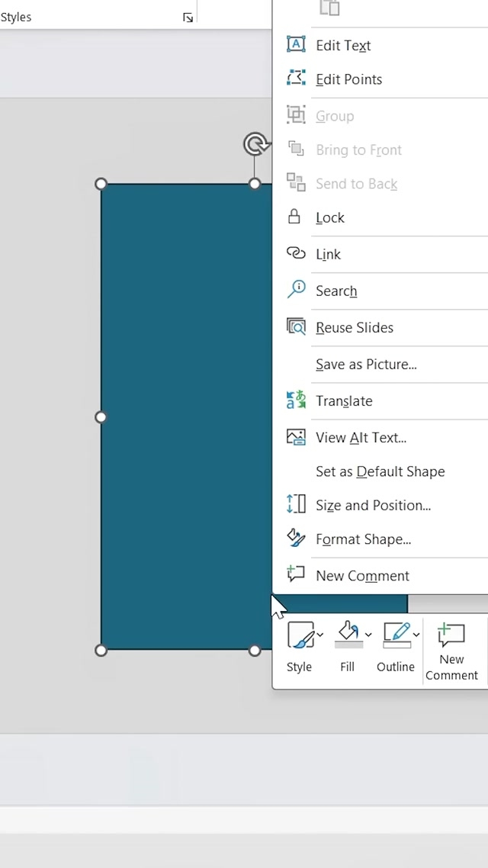
Task: Open Size and Position options
Action: (x=373, y=505)
